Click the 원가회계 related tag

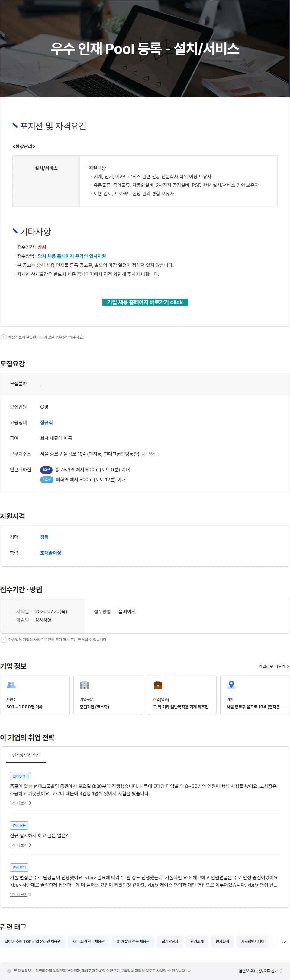coord(222,941)
